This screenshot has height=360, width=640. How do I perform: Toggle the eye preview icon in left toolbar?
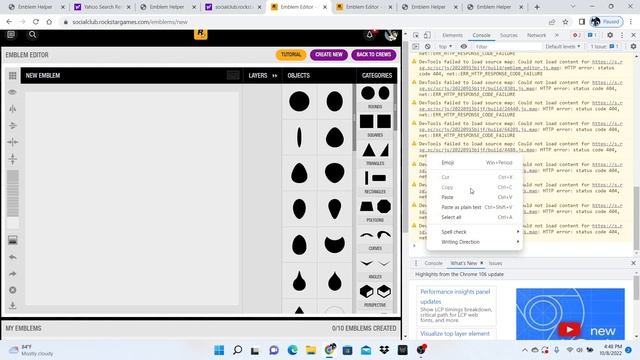click(13, 92)
